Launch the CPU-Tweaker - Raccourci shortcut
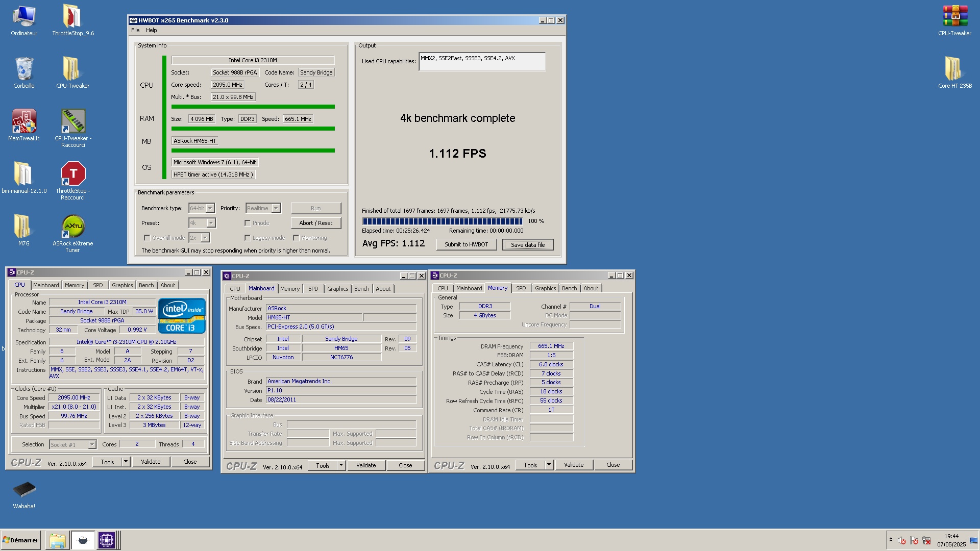The image size is (980, 551). (73, 129)
